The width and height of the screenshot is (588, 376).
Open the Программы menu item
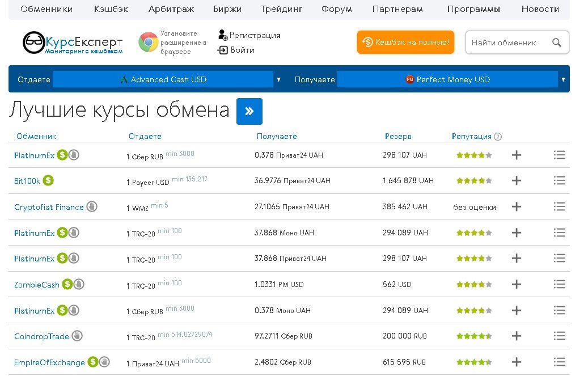(x=473, y=9)
